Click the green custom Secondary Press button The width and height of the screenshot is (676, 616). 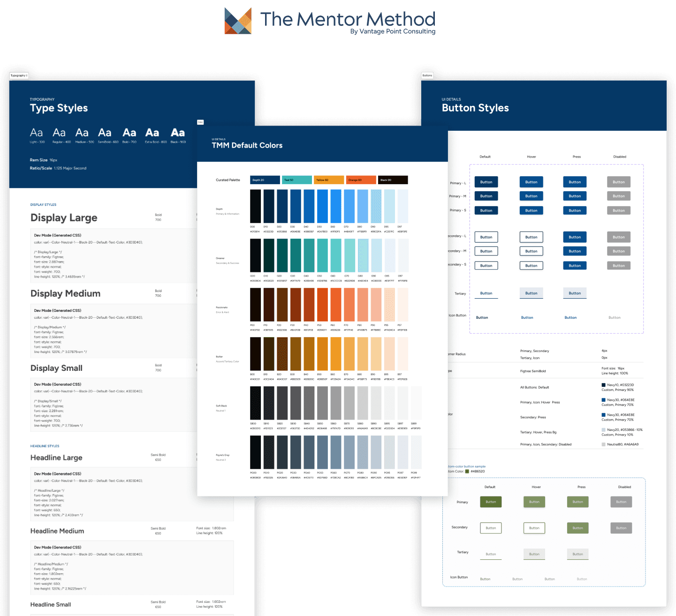pos(577,528)
